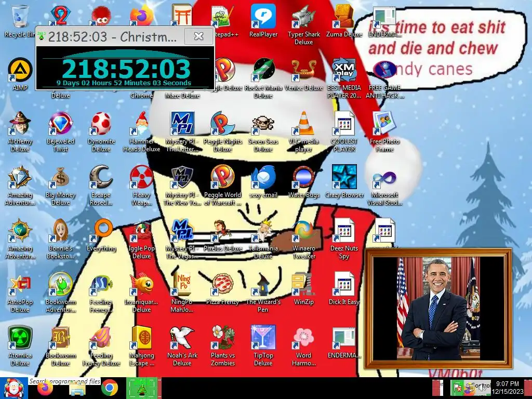
Task: Launch Seven Seas Deluxe
Action: pos(263,132)
